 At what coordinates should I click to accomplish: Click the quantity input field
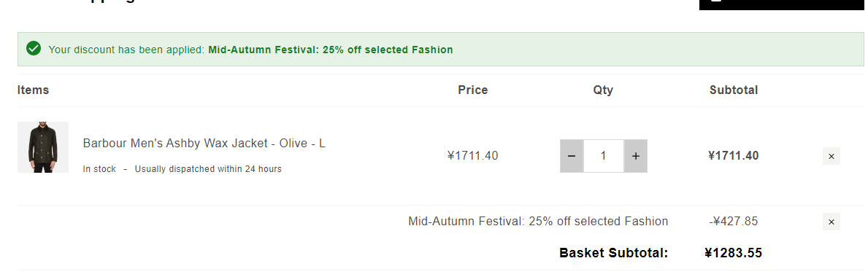click(x=604, y=156)
